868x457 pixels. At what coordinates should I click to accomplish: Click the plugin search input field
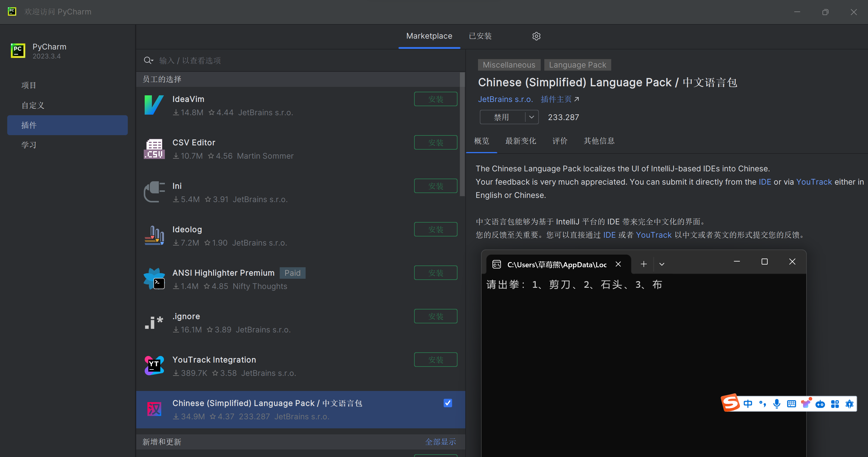pos(303,60)
